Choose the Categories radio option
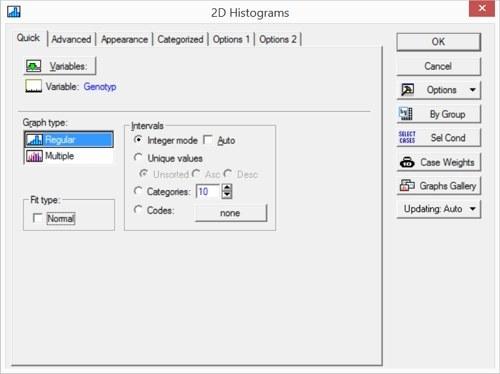This screenshot has width=500, height=374. coord(138,191)
